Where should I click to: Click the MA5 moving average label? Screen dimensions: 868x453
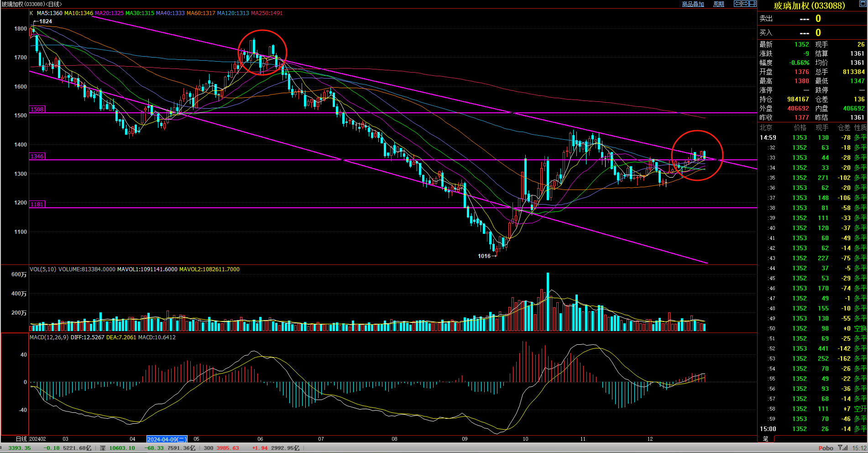coord(49,13)
